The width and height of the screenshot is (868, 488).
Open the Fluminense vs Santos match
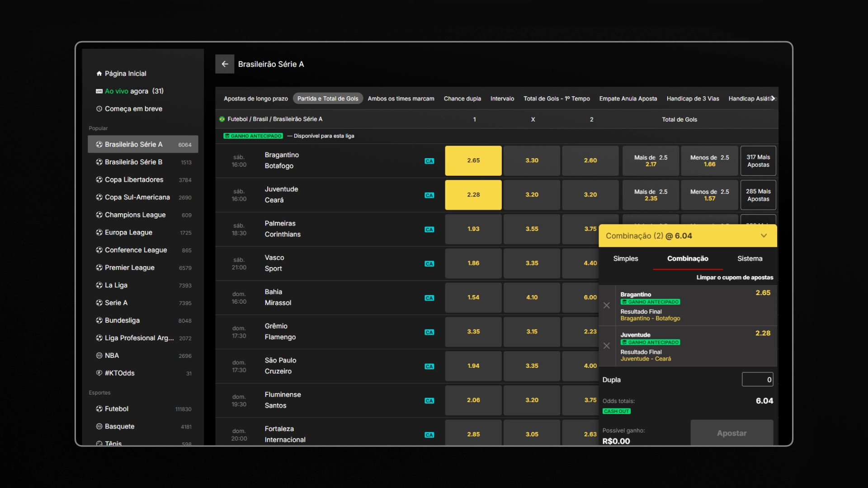283,400
